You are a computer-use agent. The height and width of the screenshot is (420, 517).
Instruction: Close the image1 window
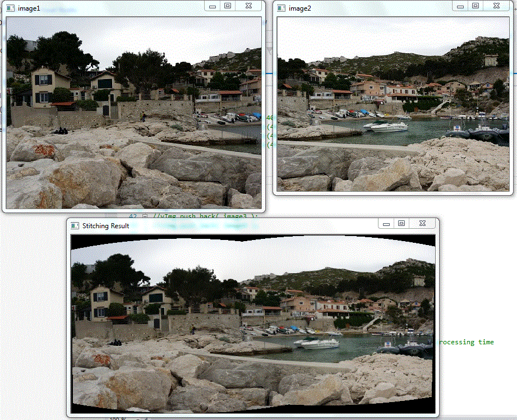pos(249,6)
